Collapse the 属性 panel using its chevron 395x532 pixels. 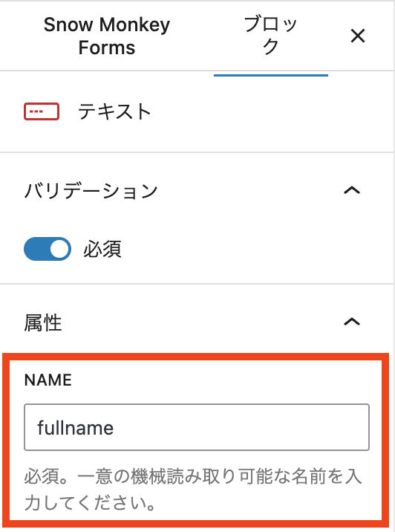(x=352, y=321)
